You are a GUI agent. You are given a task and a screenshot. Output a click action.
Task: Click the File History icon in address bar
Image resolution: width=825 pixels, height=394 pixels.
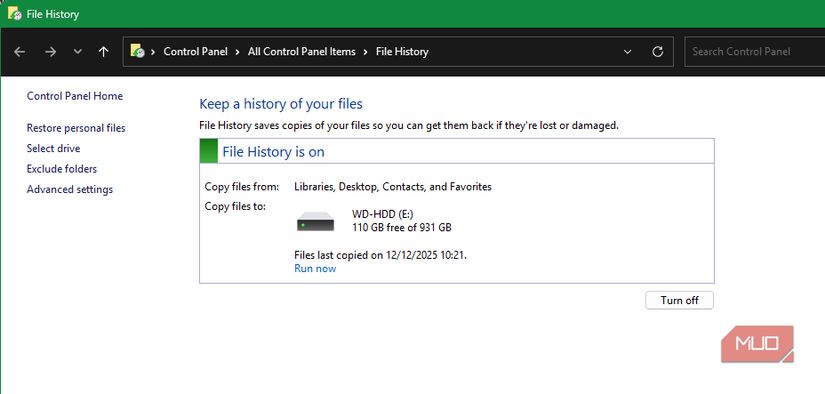click(137, 51)
